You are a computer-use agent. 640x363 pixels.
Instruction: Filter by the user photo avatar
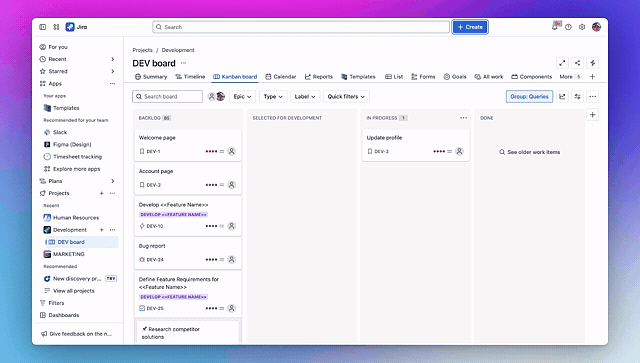pos(220,97)
